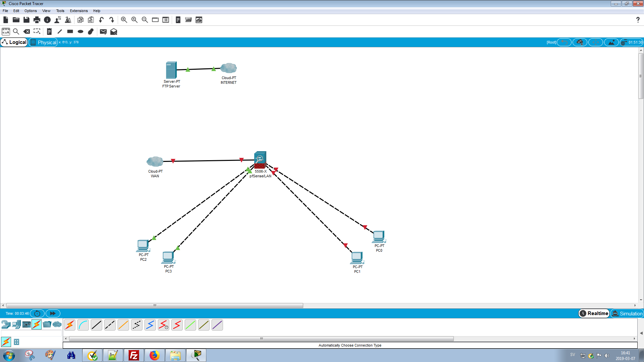
Task: Select Multiuser Connection cloud category
Action: coord(57,324)
